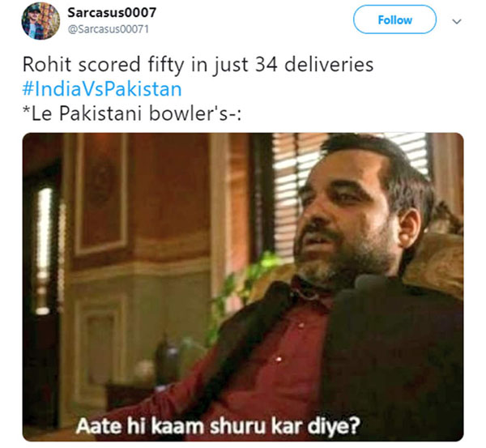The height and width of the screenshot is (448, 486).
Task: Click the bright lamp in the photo
Action: pos(44,248)
